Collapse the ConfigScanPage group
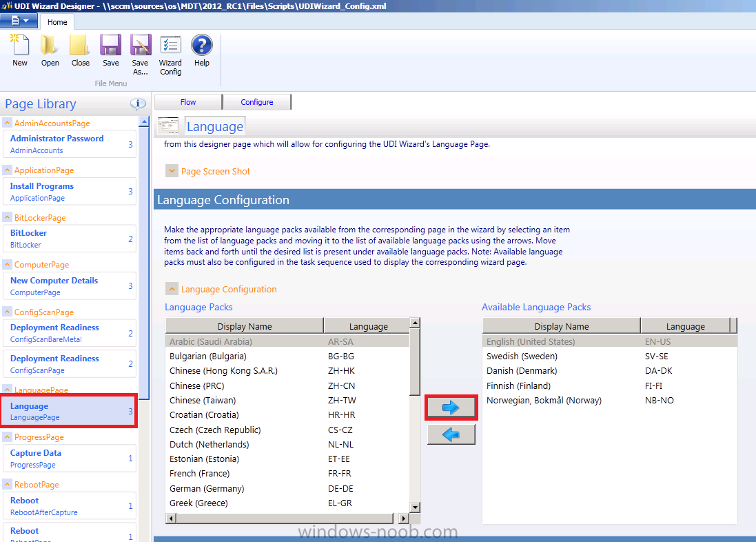The height and width of the screenshot is (542, 756). pyautogui.click(x=7, y=312)
